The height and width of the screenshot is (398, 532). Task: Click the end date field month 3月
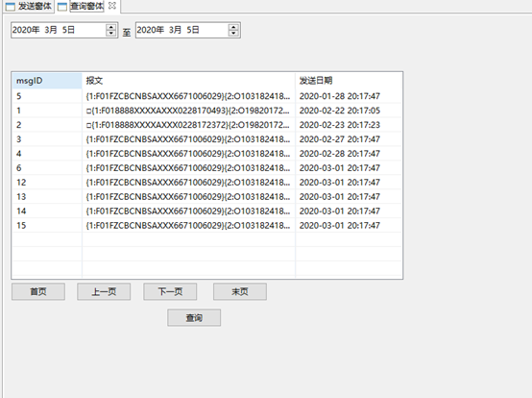(x=175, y=30)
